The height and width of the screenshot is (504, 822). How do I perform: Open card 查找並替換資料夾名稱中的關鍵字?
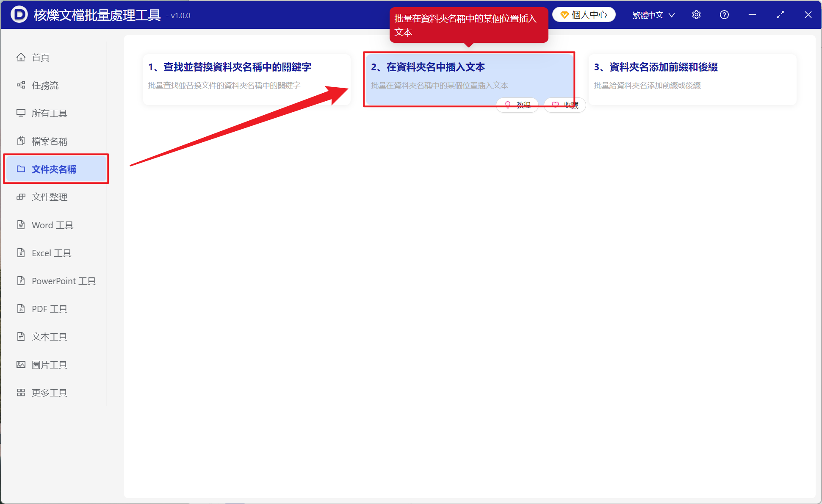(247, 79)
